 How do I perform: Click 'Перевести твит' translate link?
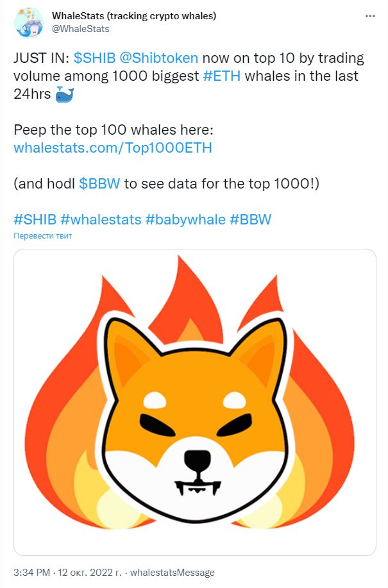click(x=43, y=236)
